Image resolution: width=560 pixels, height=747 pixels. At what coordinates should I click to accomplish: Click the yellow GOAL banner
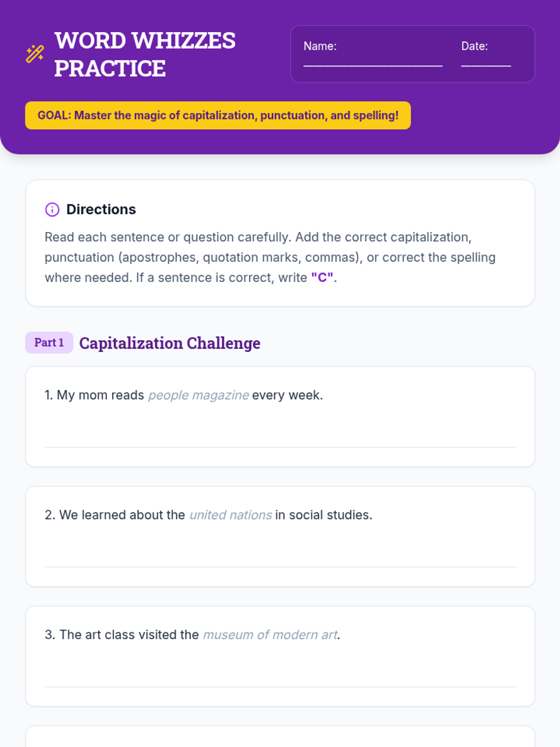tap(218, 115)
